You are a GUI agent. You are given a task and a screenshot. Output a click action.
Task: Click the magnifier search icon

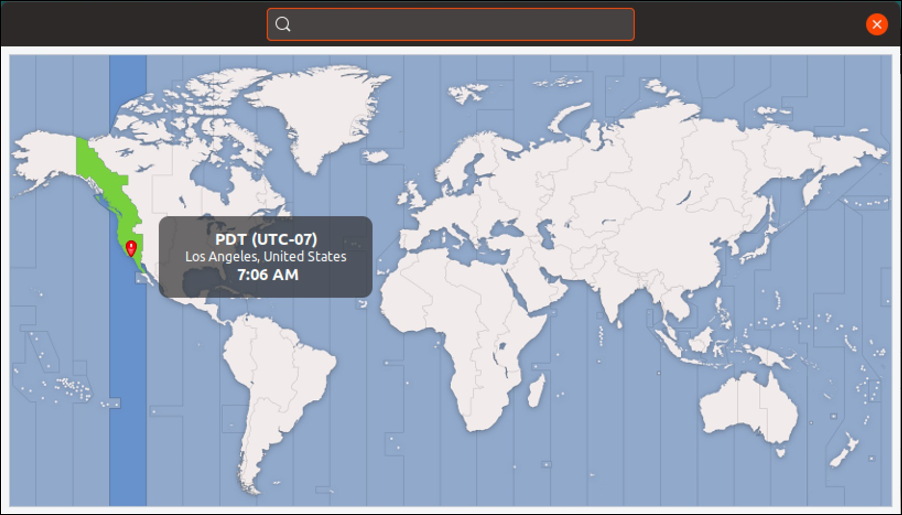(282, 24)
